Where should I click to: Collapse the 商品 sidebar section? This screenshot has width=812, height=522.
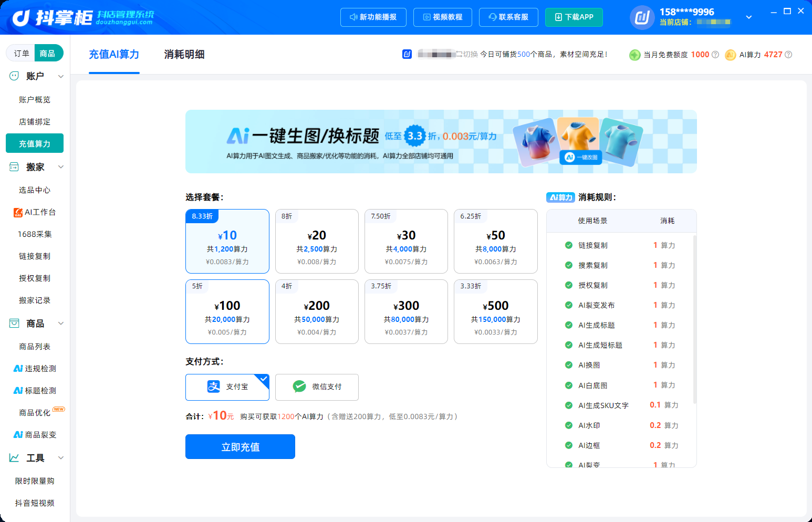pyautogui.click(x=61, y=323)
